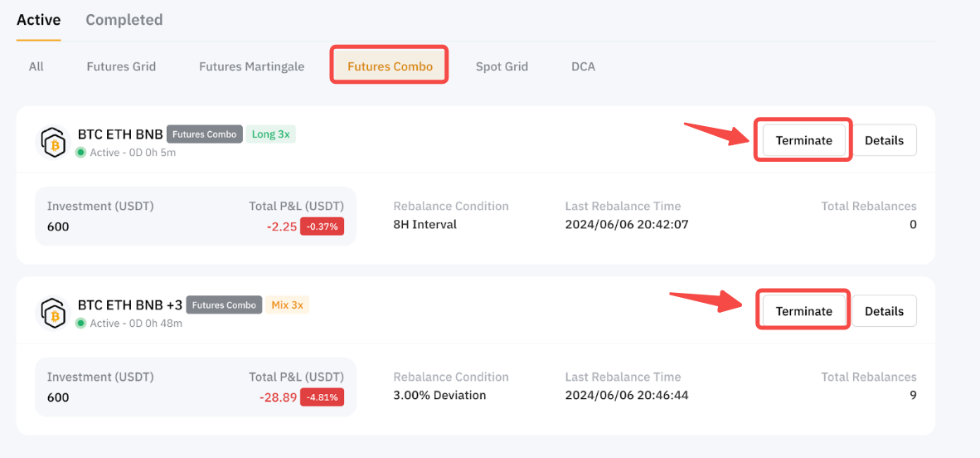Click the BTC ETH BNB +3 bot icon
The height and width of the screenshot is (458, 980).
point(54,313)
